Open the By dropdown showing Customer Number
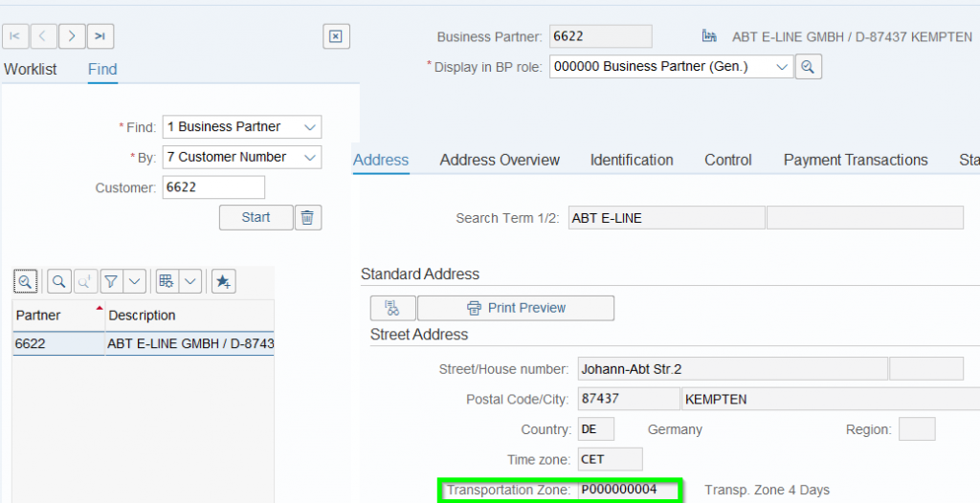 coord(308,157)
